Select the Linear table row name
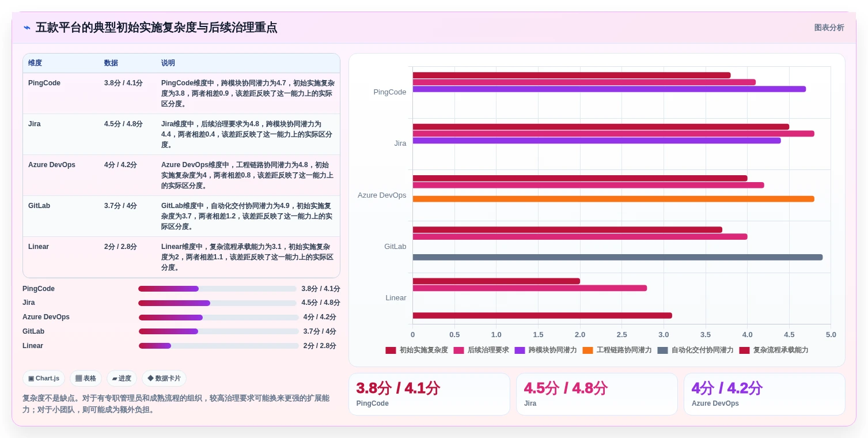The image size is (868, 438). click(x=39, y=247)
